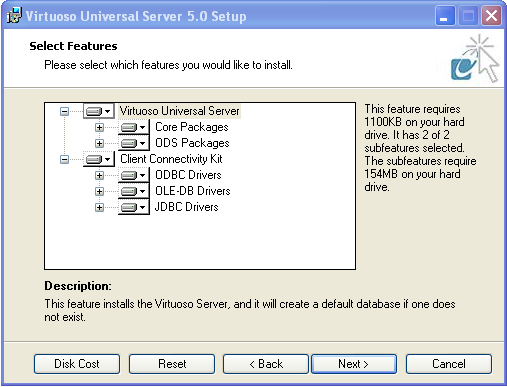Select the ODBC Drivers feature label
The image size is (507, 387).
coord(188,175)
